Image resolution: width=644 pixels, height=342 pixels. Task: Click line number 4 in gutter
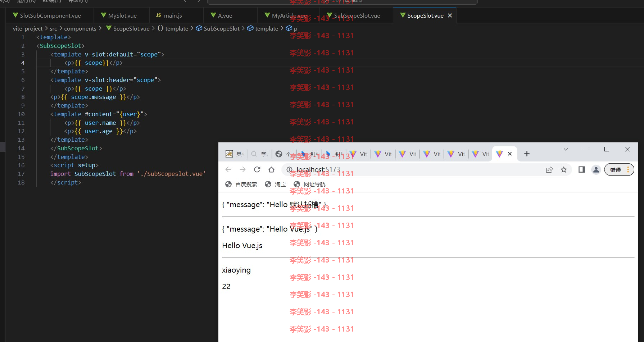coord(23,63)
